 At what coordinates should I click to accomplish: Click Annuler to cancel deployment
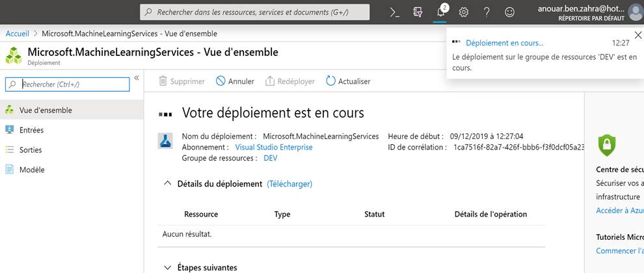pos(235,81)
